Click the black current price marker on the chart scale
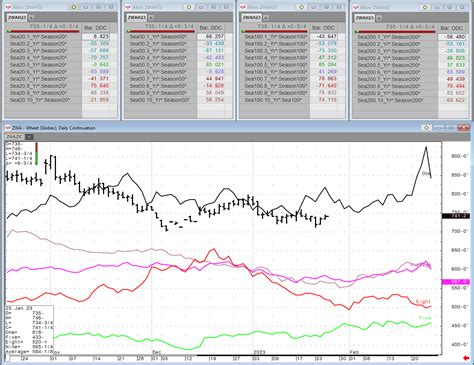The height and width of the screenshot is (365, 474). [x=455, y=216]
